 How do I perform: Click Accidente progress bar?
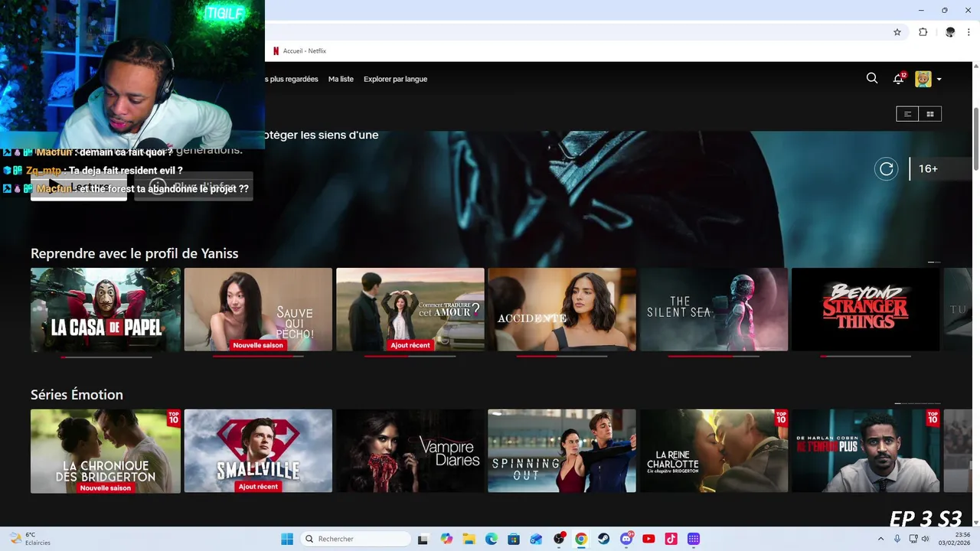(x=562, y=357)
